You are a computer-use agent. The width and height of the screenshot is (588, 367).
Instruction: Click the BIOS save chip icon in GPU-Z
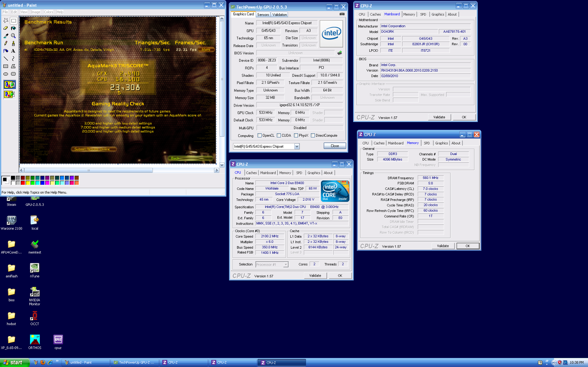point(340,53)
